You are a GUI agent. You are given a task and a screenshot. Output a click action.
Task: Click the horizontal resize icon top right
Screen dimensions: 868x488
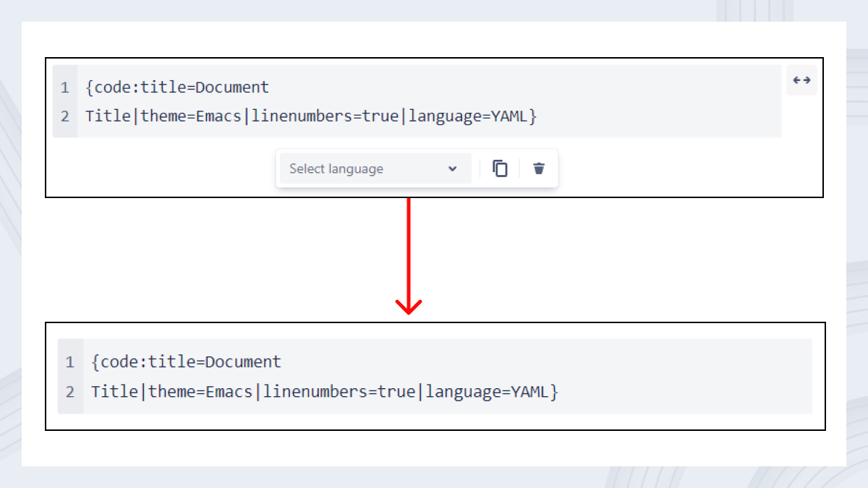801,80
